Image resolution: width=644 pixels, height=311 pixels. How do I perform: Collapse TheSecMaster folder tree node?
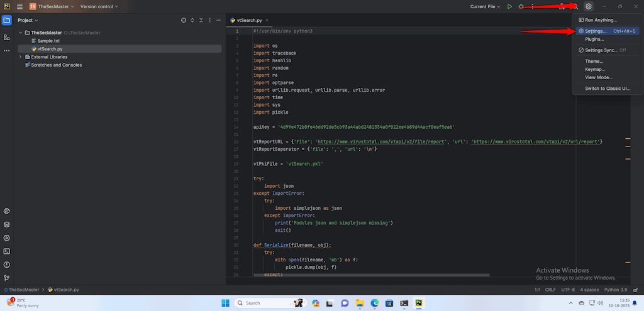tap(21, 33)
